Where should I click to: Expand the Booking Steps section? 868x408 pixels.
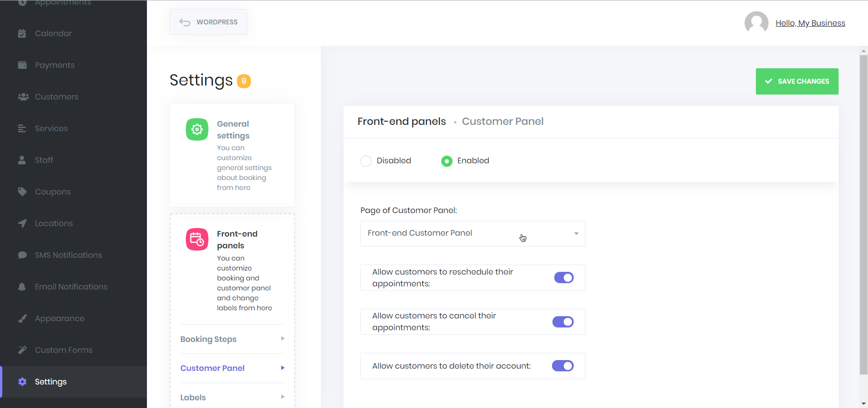pyautogui.click(x=232, y=339)
